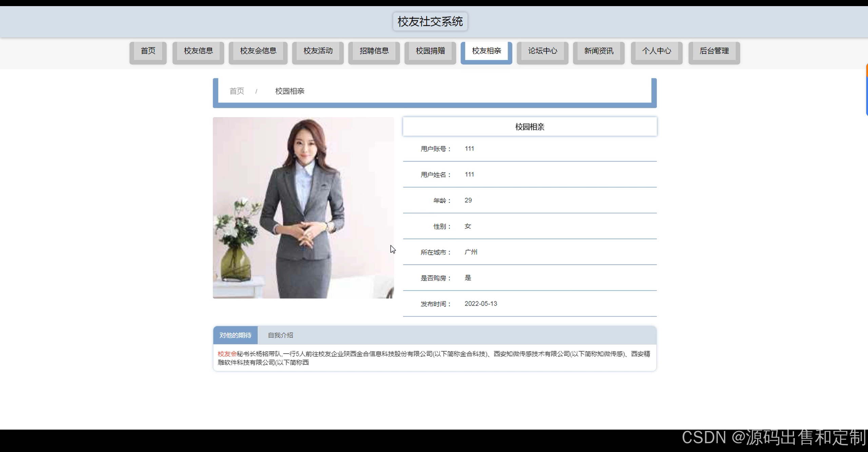This screenshot has width=868, height=452.
Task: Go to 校友信息 menu item
Action: tap(198, 51)
